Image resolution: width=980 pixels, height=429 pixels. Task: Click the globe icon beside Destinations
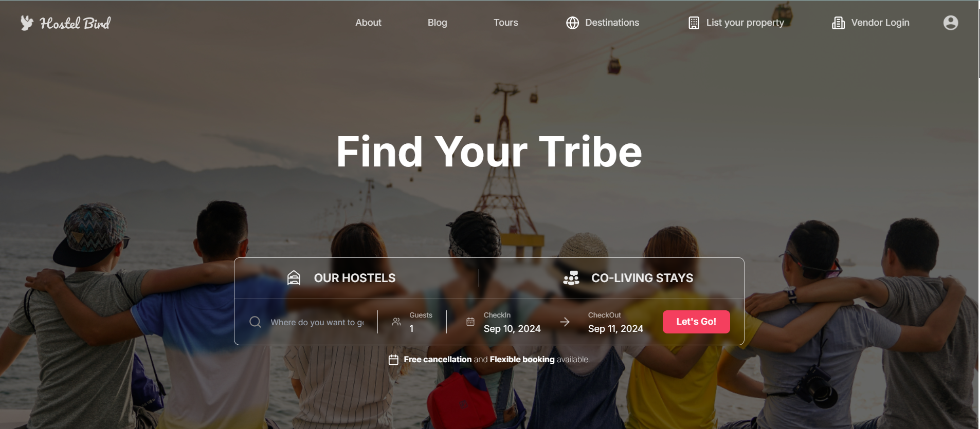pos(572,23)
